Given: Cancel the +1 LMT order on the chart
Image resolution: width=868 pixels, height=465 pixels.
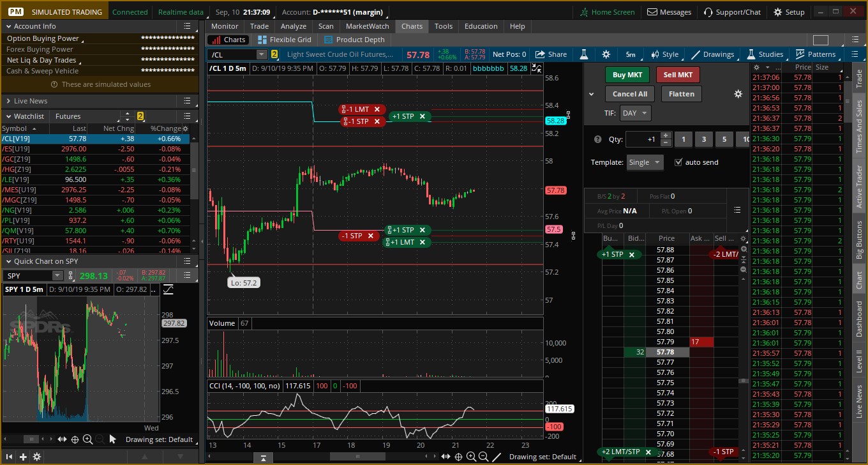Looking at the screenshot, I should [x=422, y=242].
